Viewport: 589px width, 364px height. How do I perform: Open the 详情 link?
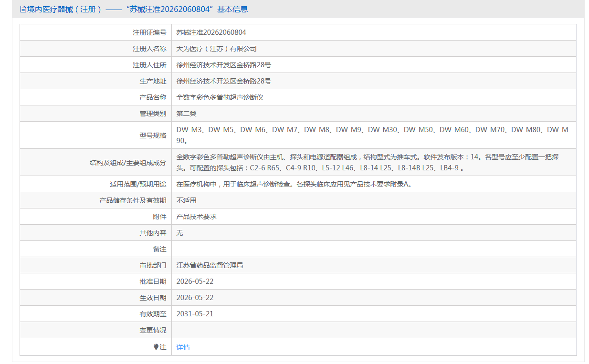coord(183,347)
